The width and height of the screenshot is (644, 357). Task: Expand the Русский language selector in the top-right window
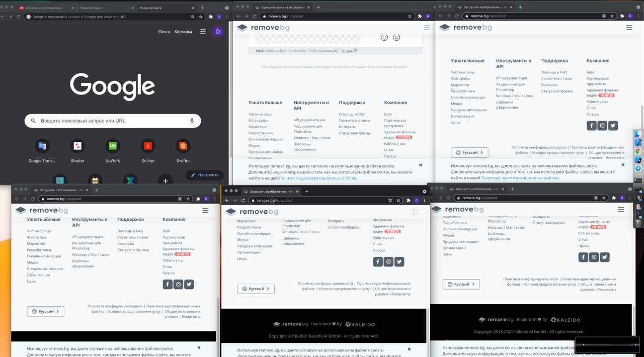tap(469, 152)
